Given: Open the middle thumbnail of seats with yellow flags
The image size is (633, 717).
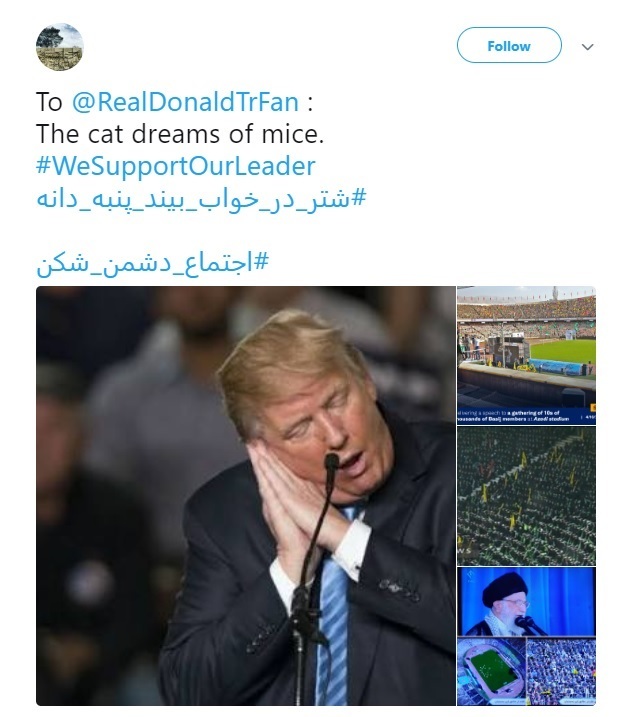Looking at the screenshot, I should (526, 496).
